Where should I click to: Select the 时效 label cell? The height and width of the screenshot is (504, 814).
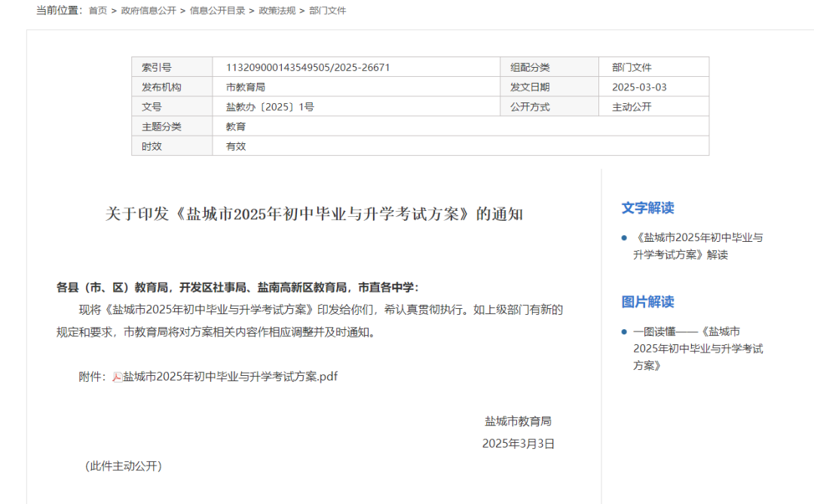(x=172, y=146)
